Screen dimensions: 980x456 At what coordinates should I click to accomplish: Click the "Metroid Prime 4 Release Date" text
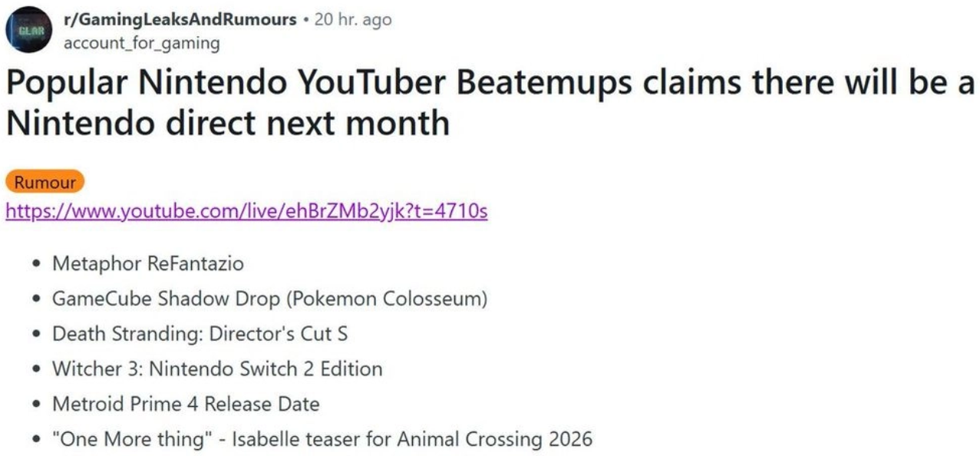point(186,404)
